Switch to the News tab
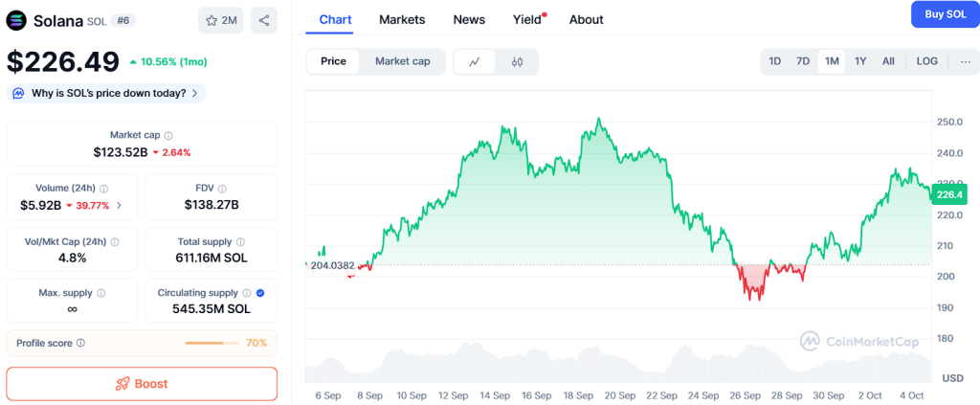 469,19
